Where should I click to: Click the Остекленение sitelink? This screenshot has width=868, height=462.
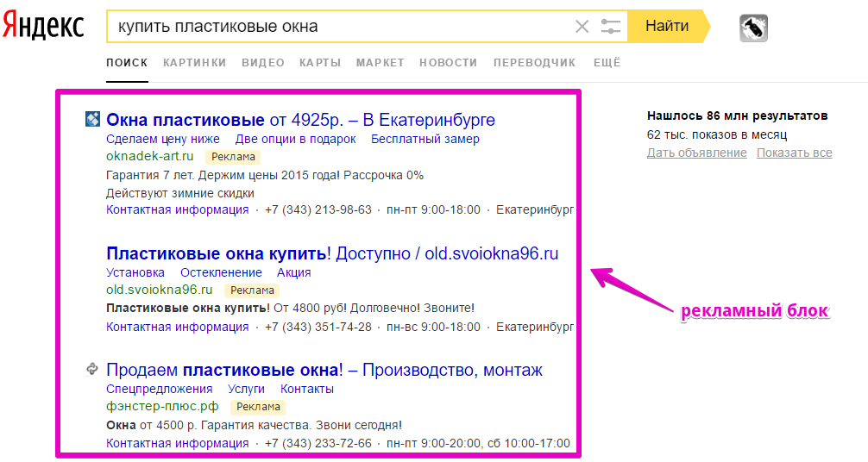click(221, 272)
